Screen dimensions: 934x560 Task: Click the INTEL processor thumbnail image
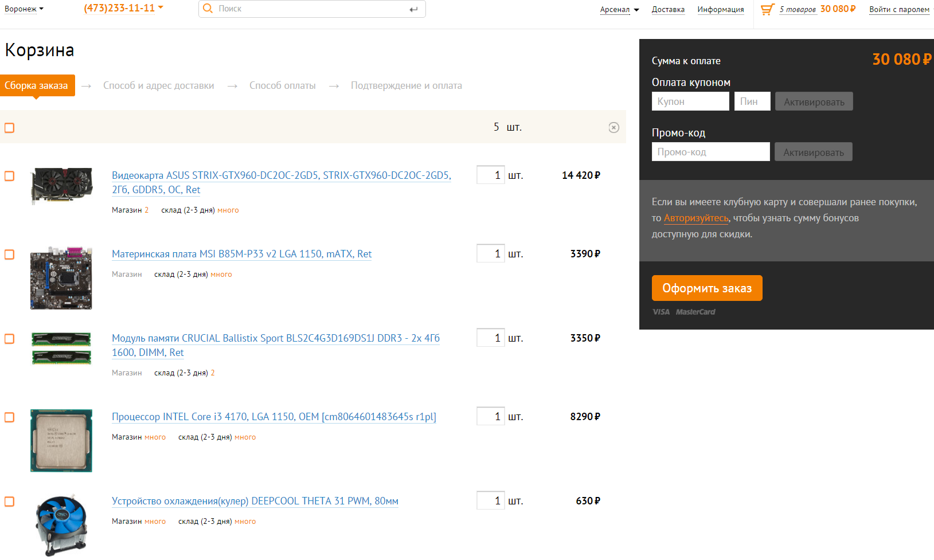click(61, 441)
